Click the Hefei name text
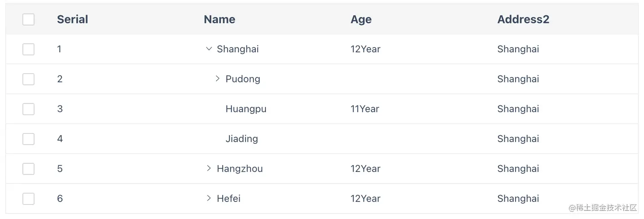The height and width of the screenshot is (219, 644). 229,198
